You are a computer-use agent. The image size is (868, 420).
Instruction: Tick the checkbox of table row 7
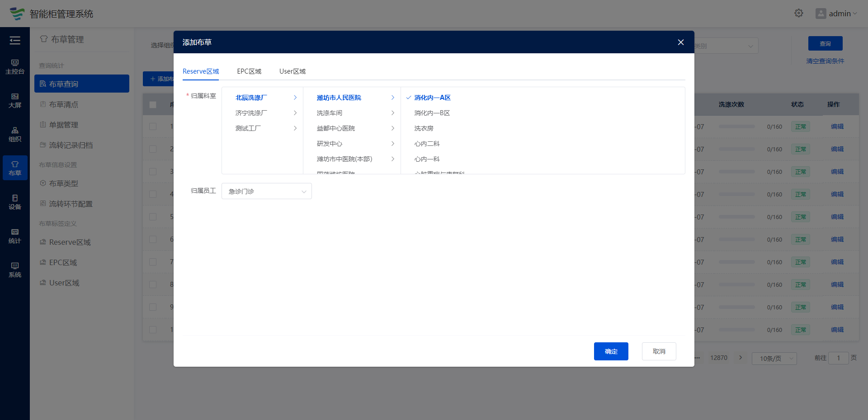coord(153,262)
